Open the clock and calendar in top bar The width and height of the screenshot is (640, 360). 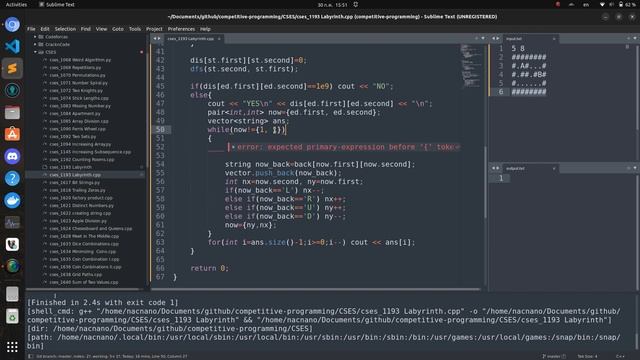[333, 4]
